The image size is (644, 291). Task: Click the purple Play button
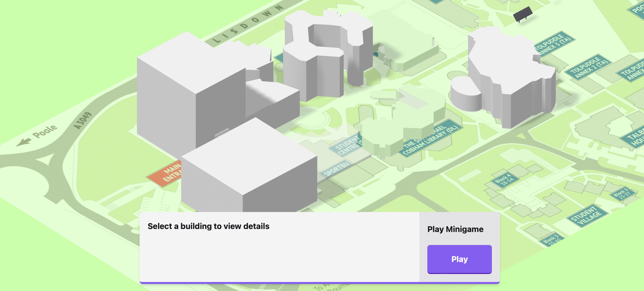pos(459,259)
